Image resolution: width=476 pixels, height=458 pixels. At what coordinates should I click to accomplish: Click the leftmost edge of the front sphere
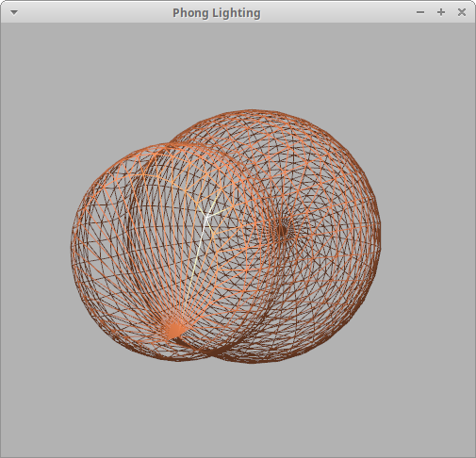pos(71,252)
